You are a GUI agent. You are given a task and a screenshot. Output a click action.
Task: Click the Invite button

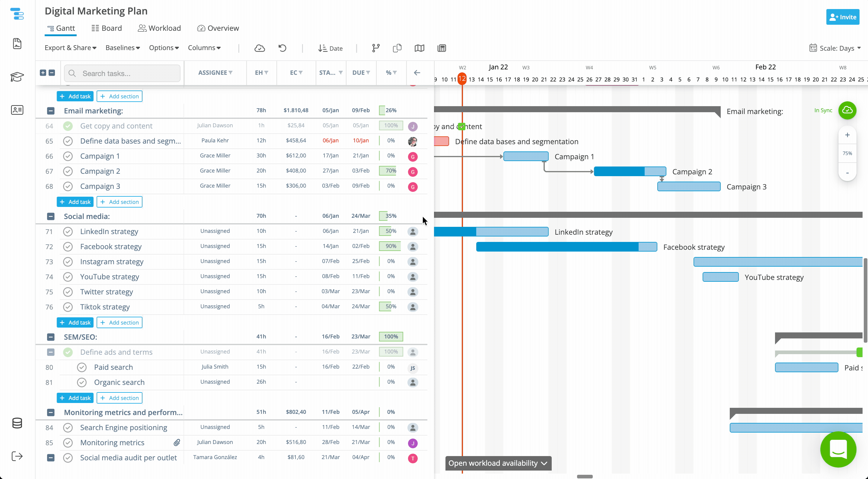(842, 17)
